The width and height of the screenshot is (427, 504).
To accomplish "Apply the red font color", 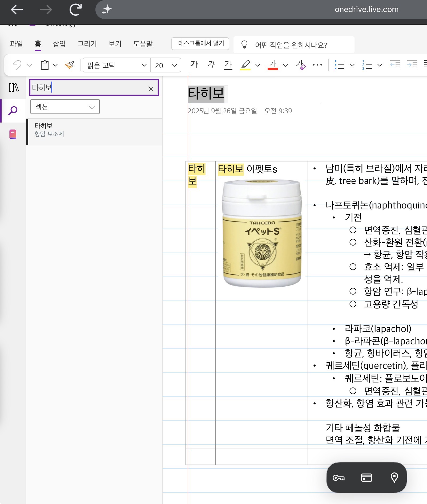I will coord(273,65).
